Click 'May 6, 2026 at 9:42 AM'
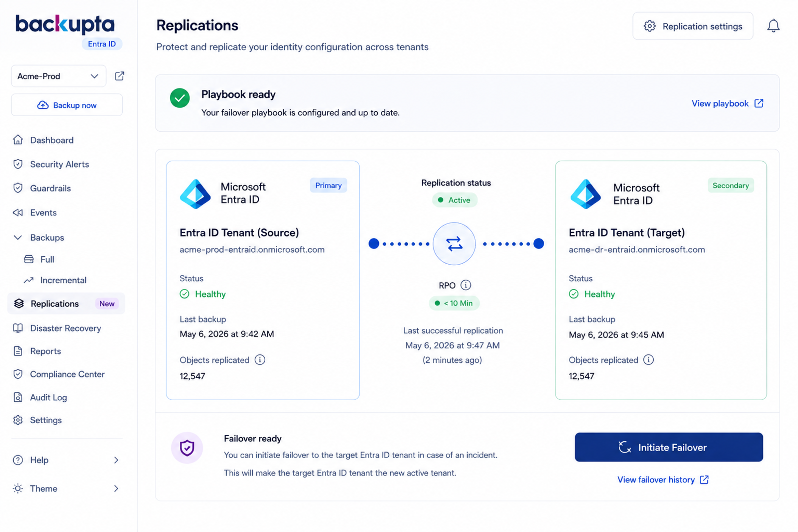The width and height of the screenshot is (798, 532). (x=227, y=334)
